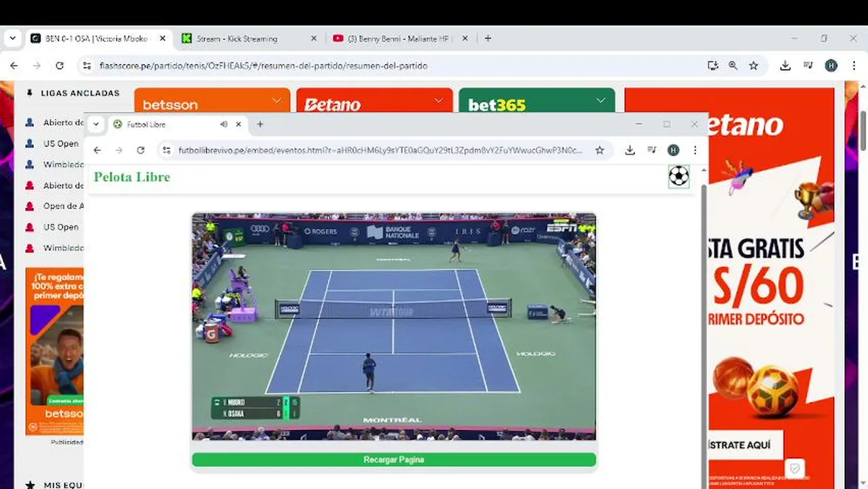Close the Kick Streaming tab
Screen dimensions: 868x489
coord(313,39)
